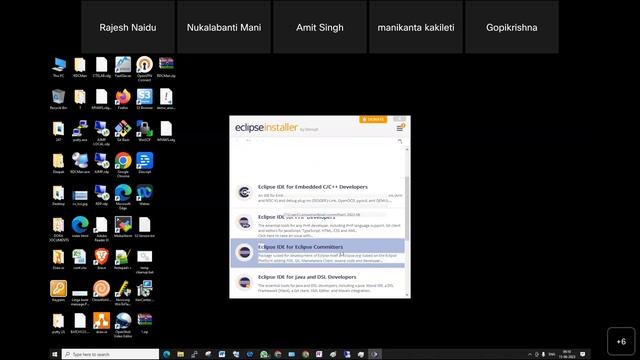Open the key-shaped orange desktop app icon
Image resolution: width=640 pixels, height=360 pixels.
pos(58,291)
